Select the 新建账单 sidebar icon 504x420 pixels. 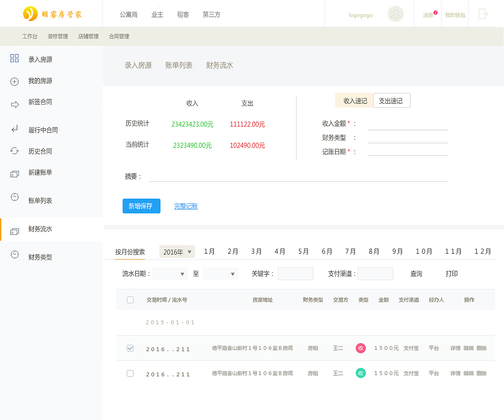pyautogui.click(x=14, y=173)
